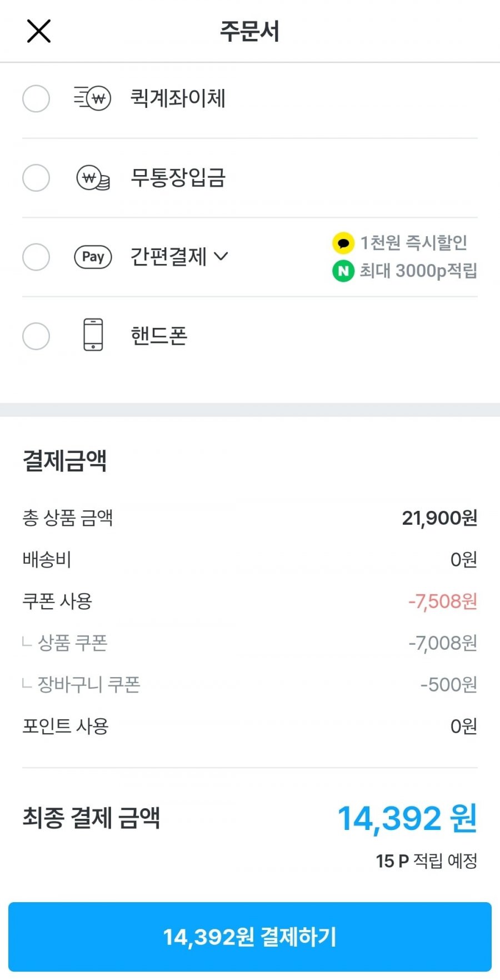This screenshot has width=500, height=980.
Task: Select the 간편결제 radio button
Action: coord(36,257)
